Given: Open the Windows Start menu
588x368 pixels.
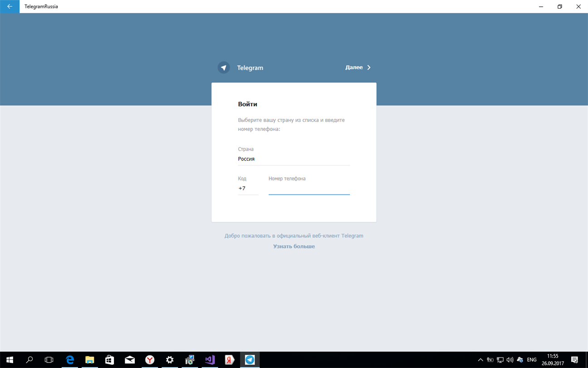Looking at the screenshot, I should pos(10,360).
